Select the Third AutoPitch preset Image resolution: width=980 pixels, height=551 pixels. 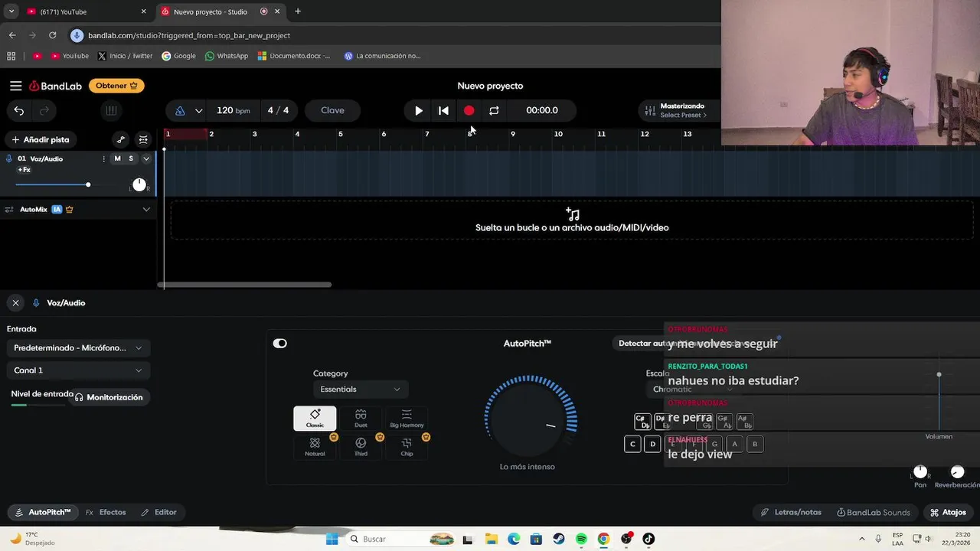361,447
